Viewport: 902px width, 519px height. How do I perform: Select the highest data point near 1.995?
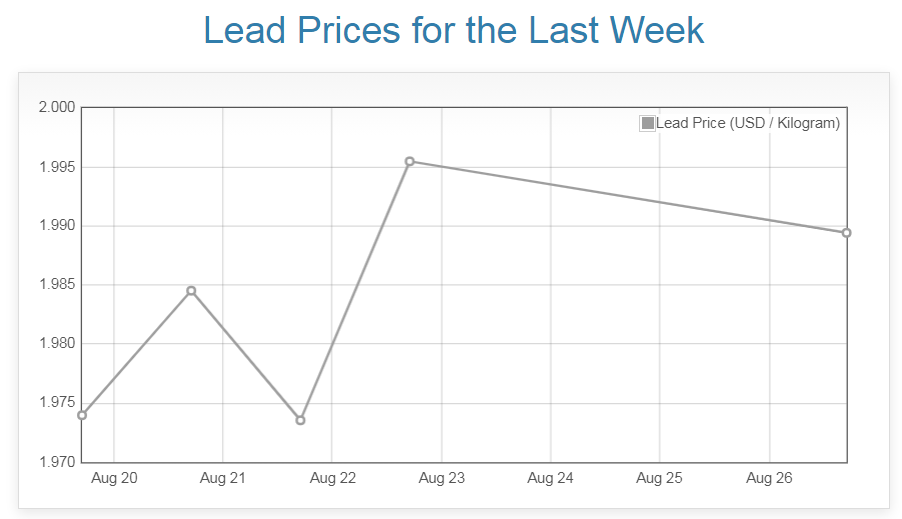pos(410,161)
